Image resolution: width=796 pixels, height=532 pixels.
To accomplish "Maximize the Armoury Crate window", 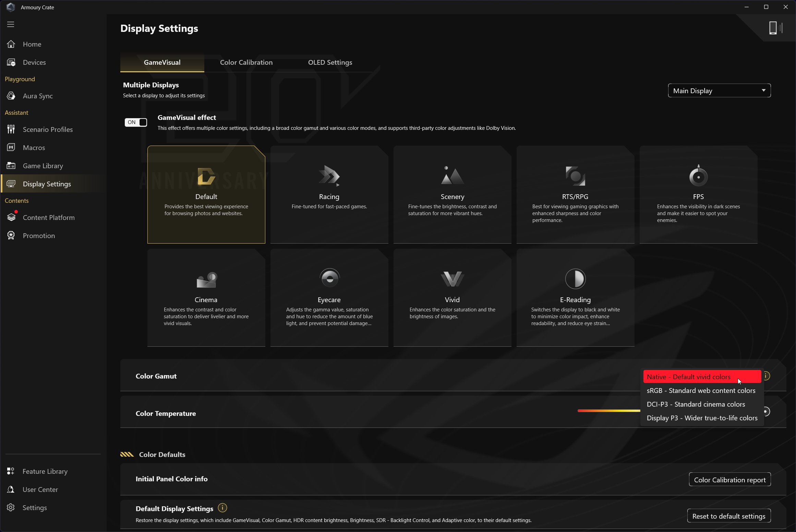I will coord(766,7).
